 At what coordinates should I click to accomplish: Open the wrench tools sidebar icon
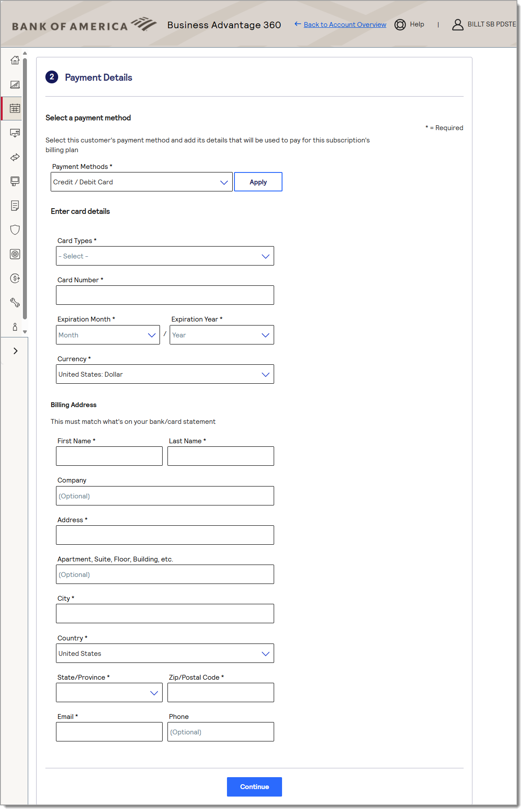point(15,303)
